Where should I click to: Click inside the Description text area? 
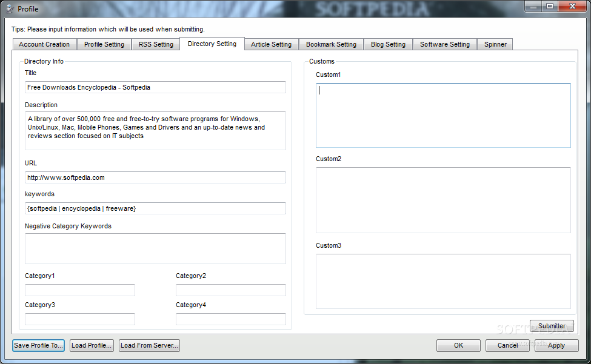pos(155,131)
